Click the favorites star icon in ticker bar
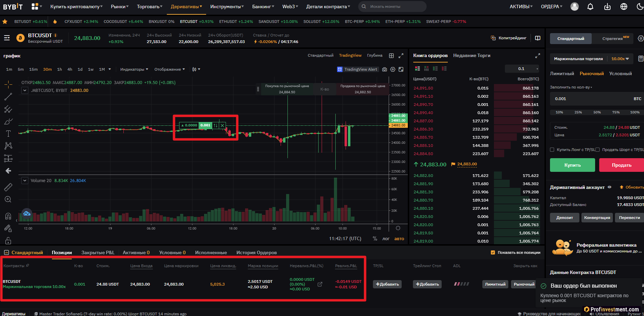 [x=5, y=22]
